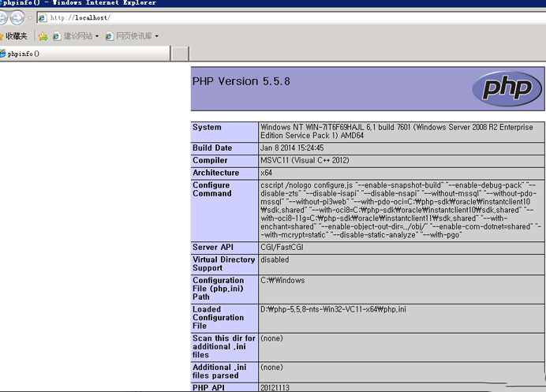Click the Additional .ini files parsed label
Viewport: 546px width, 392px height.
click(219, 371)
